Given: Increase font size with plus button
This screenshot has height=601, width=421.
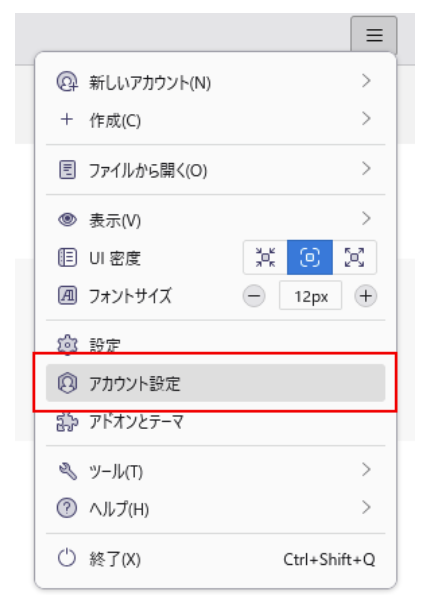Looking at the screenshot, I should coord(365,296).
